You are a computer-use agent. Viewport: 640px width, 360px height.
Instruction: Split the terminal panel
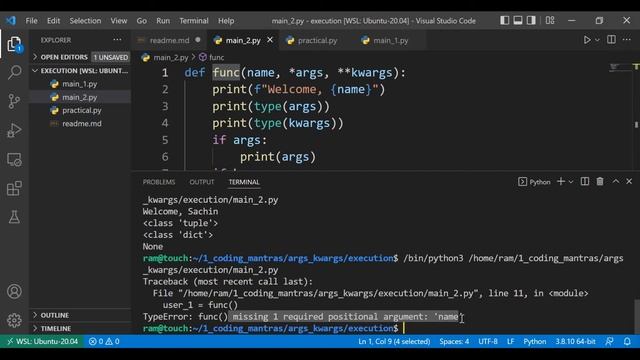584,182
